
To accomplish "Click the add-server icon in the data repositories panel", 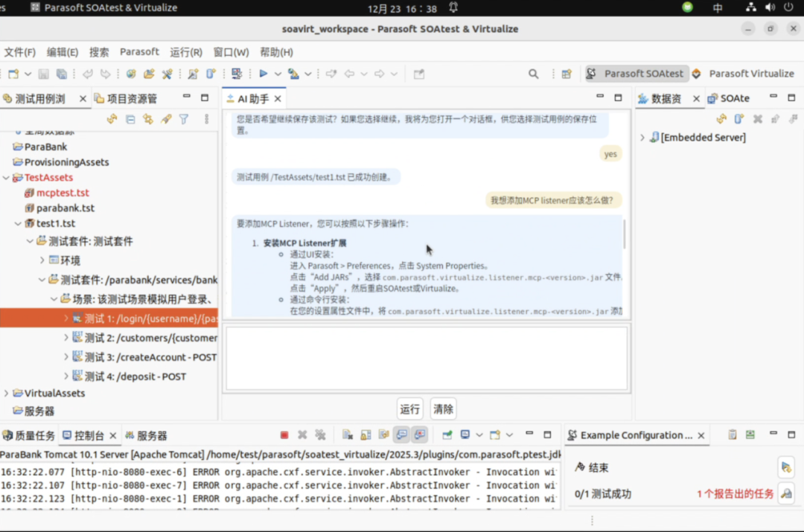I will coord(739,119).
